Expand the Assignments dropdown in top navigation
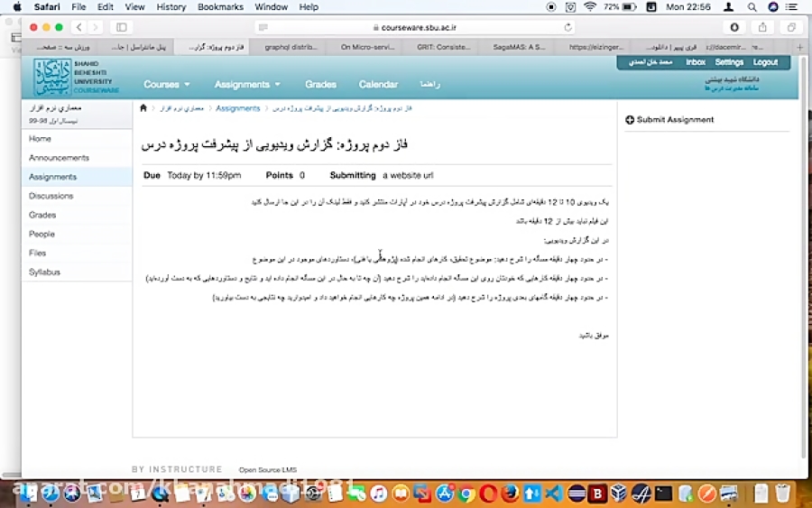The image size is (812, 508). 247,85
